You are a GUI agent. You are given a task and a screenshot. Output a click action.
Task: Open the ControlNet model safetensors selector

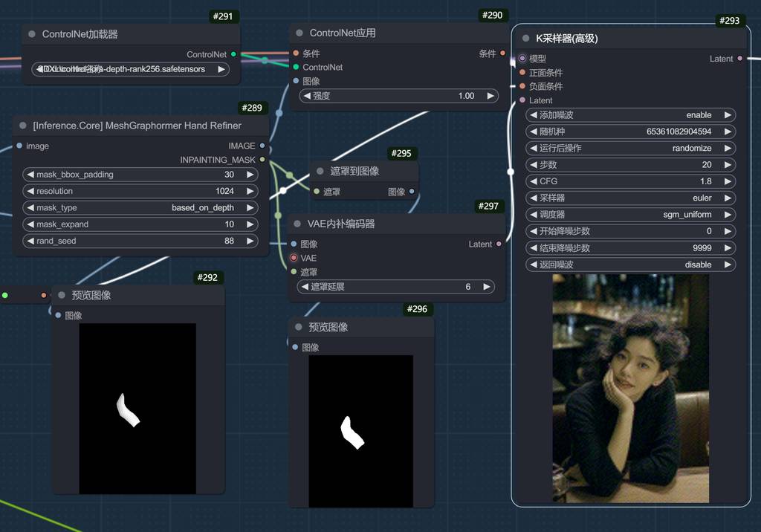click(131, 69)
